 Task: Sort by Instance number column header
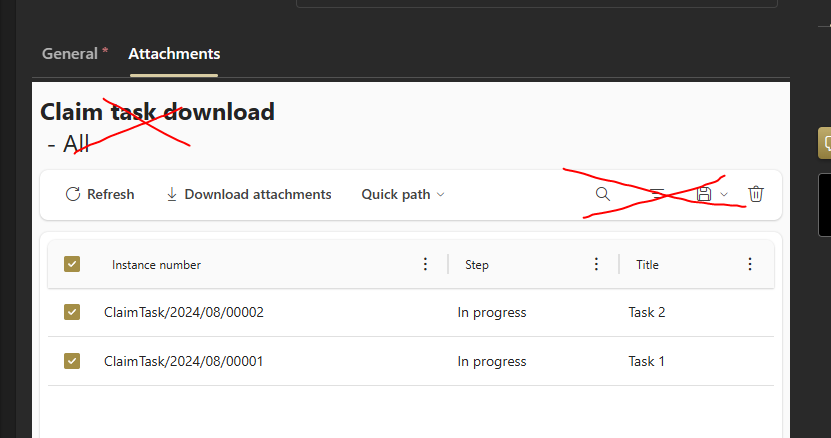[156, 265]
